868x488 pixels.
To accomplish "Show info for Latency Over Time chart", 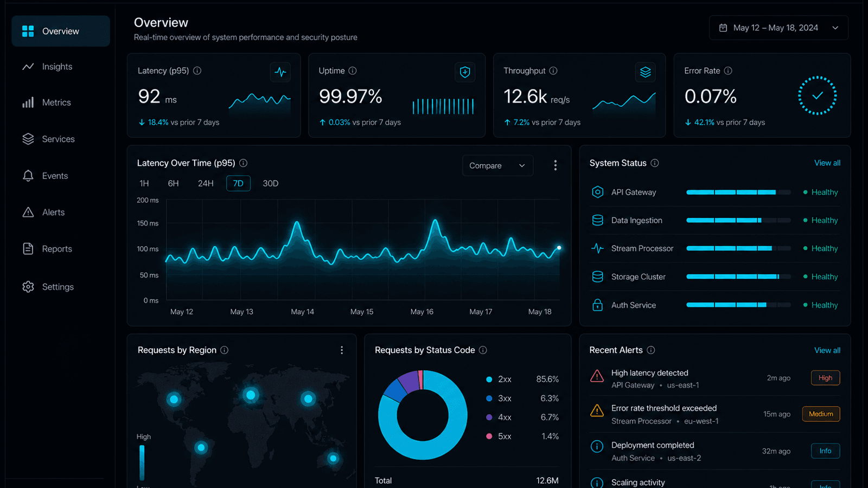I will point(244,163).
